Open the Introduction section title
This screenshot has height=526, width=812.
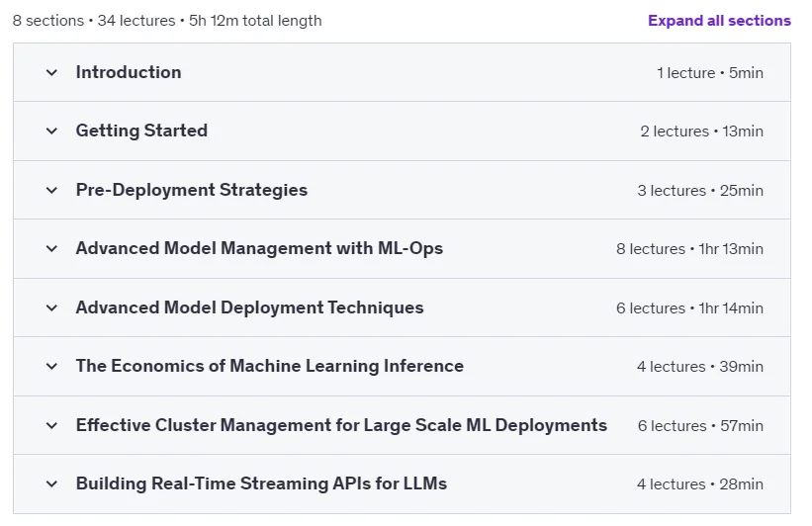tap(129, 72)
